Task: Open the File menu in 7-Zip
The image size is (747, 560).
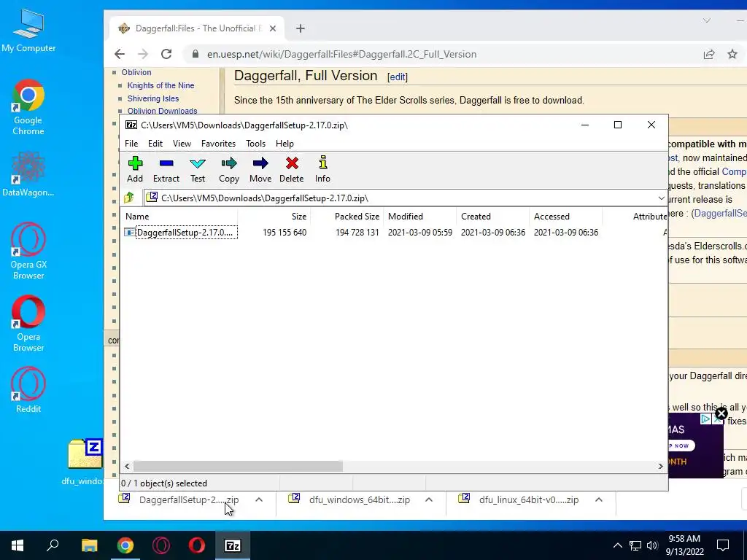Action: tap(131, 144)
